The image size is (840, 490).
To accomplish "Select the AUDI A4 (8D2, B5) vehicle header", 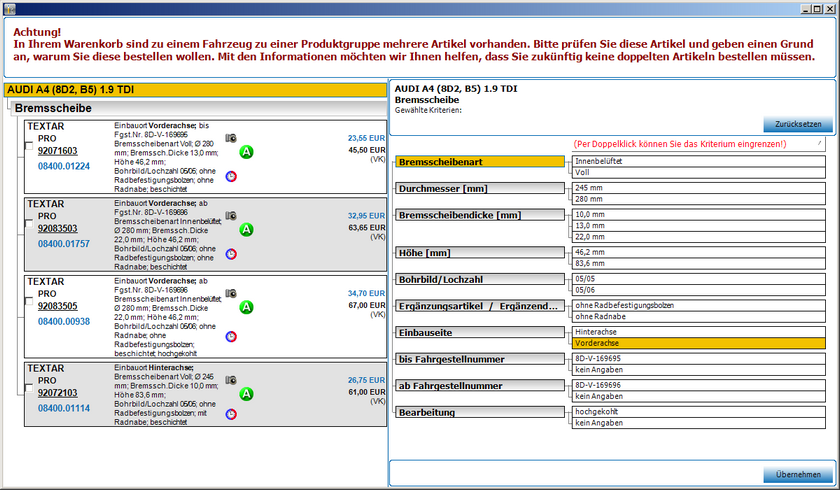I will click(195, 90).
